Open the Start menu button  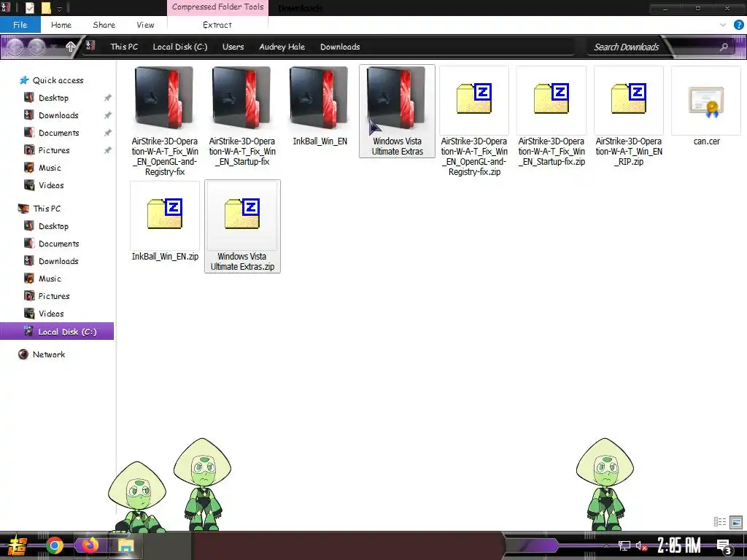click(x=18, y=545)
